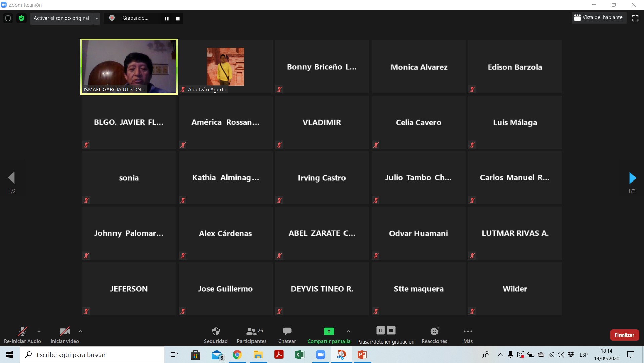This screenshot has width=644, height=363.
Task: Click the green encryption shield icon
Action: 21,18
